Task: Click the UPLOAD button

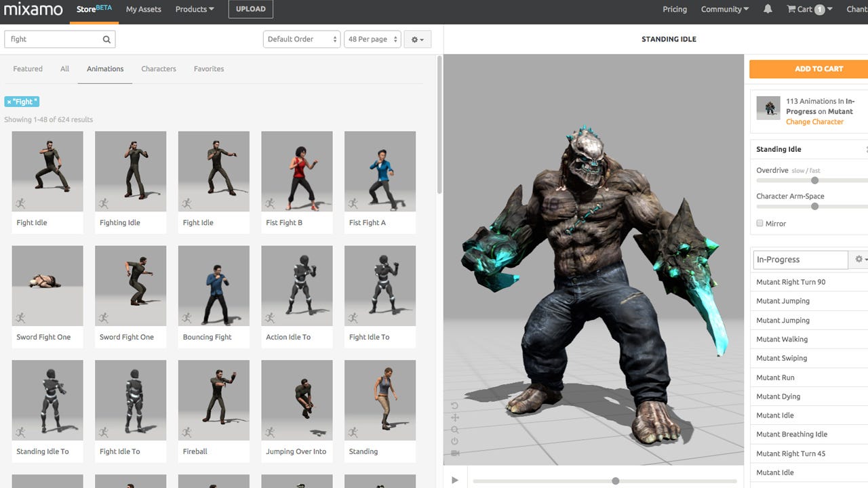Action: [x=251, y=9]
